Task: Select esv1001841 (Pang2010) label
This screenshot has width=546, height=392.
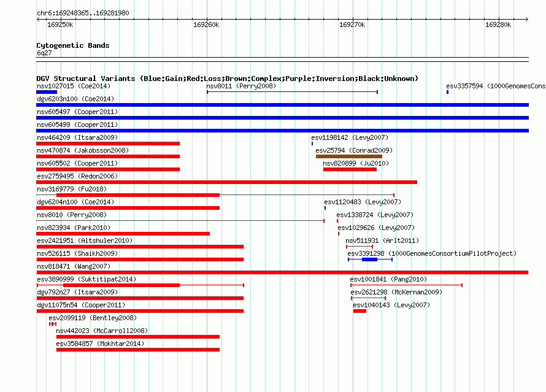Action: click(388, 279)
